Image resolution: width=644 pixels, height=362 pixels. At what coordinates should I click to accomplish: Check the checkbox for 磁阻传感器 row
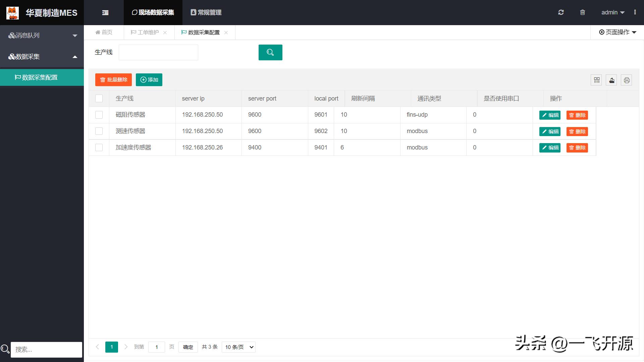point(99,115)
